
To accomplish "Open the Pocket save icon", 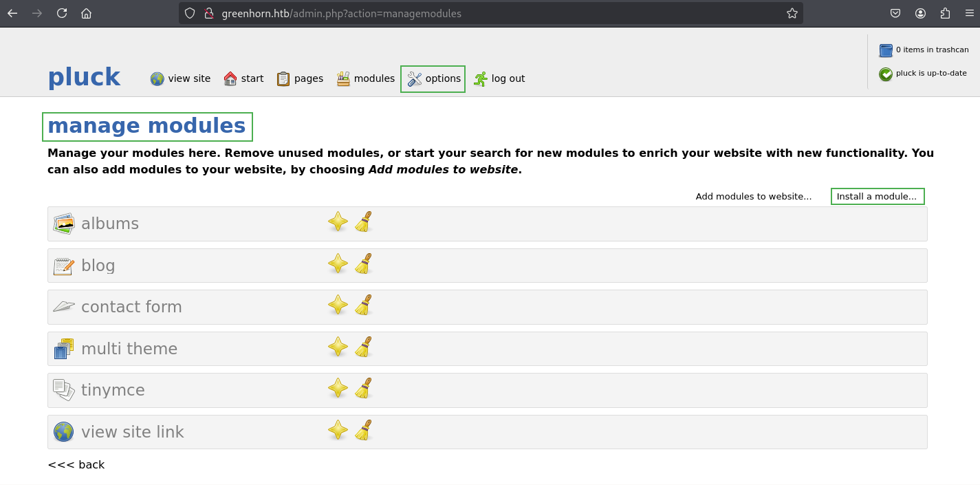I will pos(895,13).
